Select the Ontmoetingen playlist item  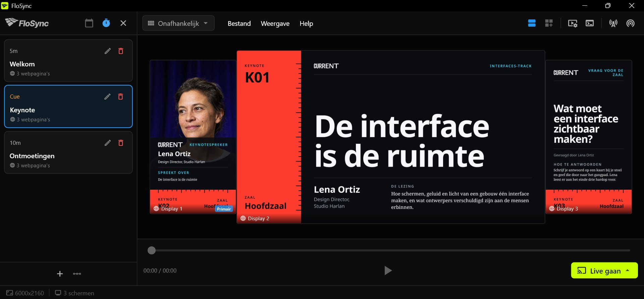(x=68, y=153)
